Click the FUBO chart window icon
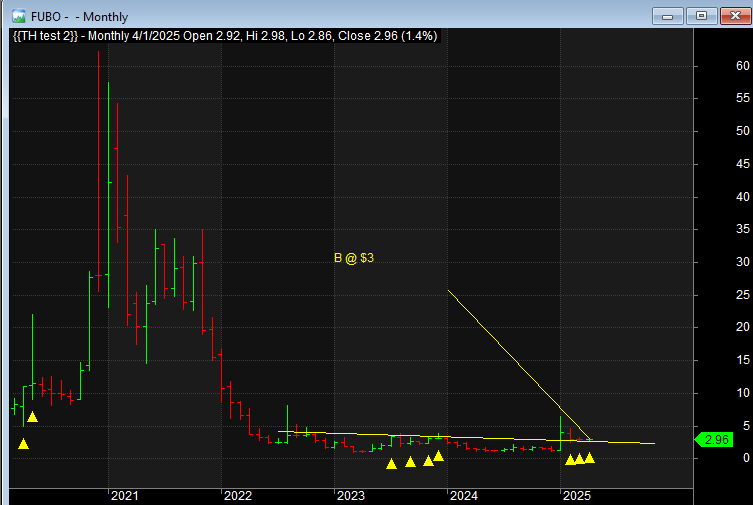Screen dimensions: 753x505 (x=18, y=17)
